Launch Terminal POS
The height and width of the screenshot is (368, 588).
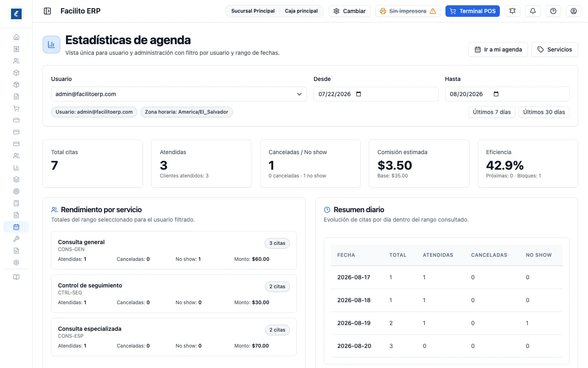472,11
